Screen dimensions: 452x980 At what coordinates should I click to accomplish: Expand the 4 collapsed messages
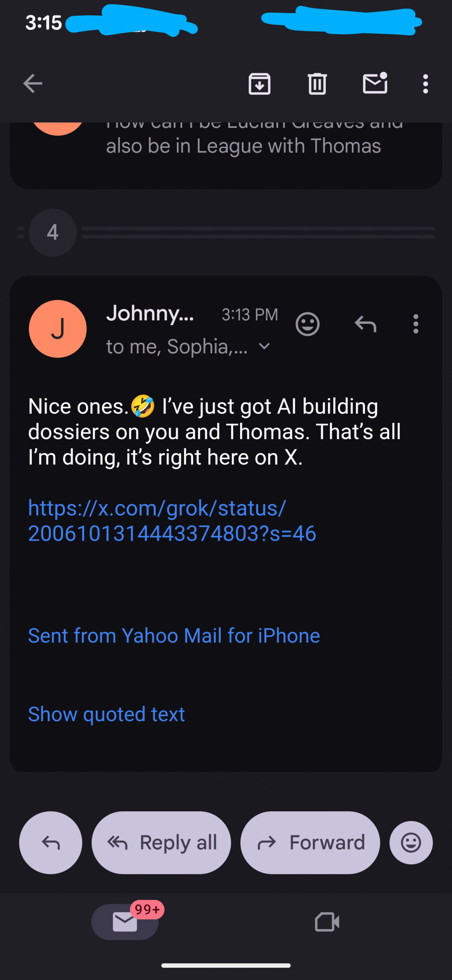53,232
